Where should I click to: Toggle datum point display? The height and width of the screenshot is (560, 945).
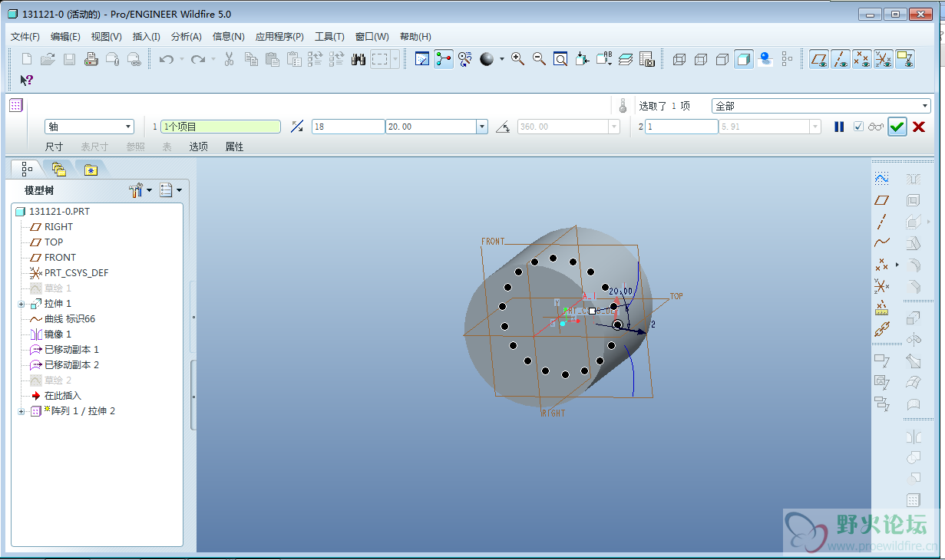click(x=862, y=59)
